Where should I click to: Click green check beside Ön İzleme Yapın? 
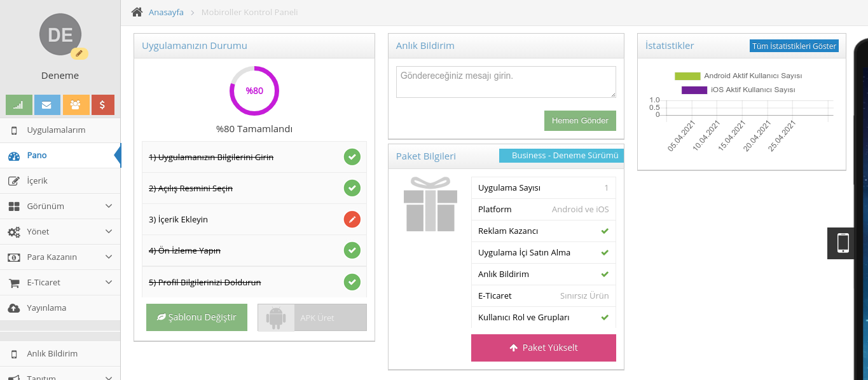352,250
